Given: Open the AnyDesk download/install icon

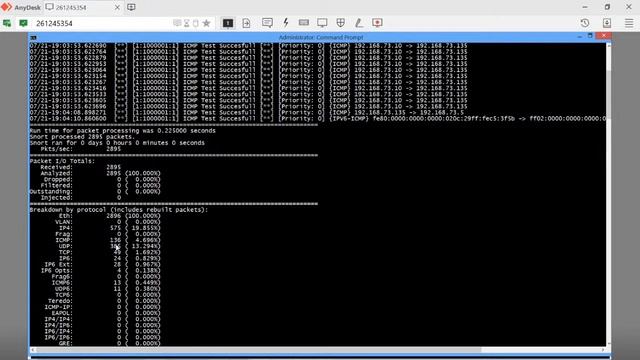Looking at the screenshot, I should (607, 23).
